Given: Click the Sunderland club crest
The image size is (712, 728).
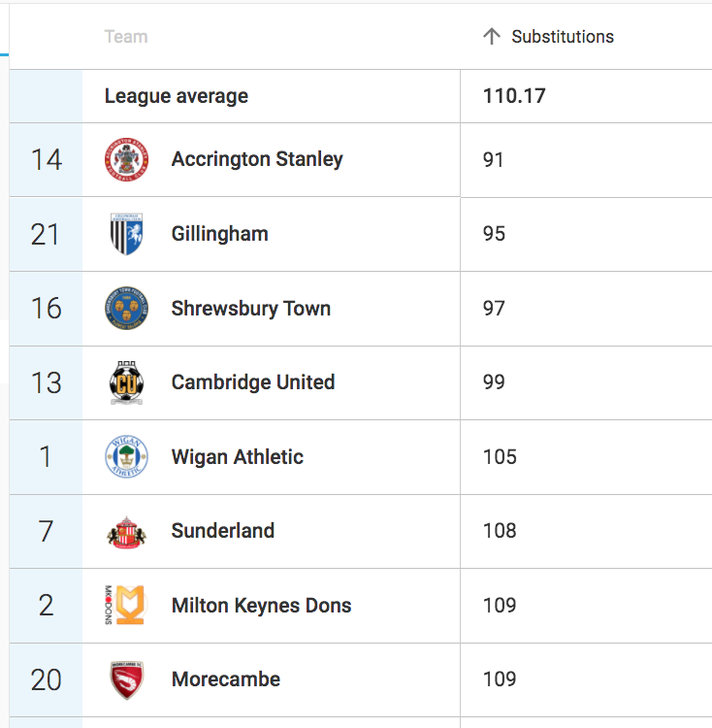Looking at the screenshot, I should (x=126, y=532).
